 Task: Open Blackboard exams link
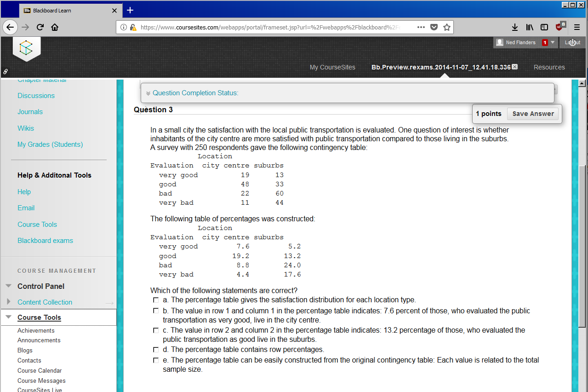coord(45,241)
